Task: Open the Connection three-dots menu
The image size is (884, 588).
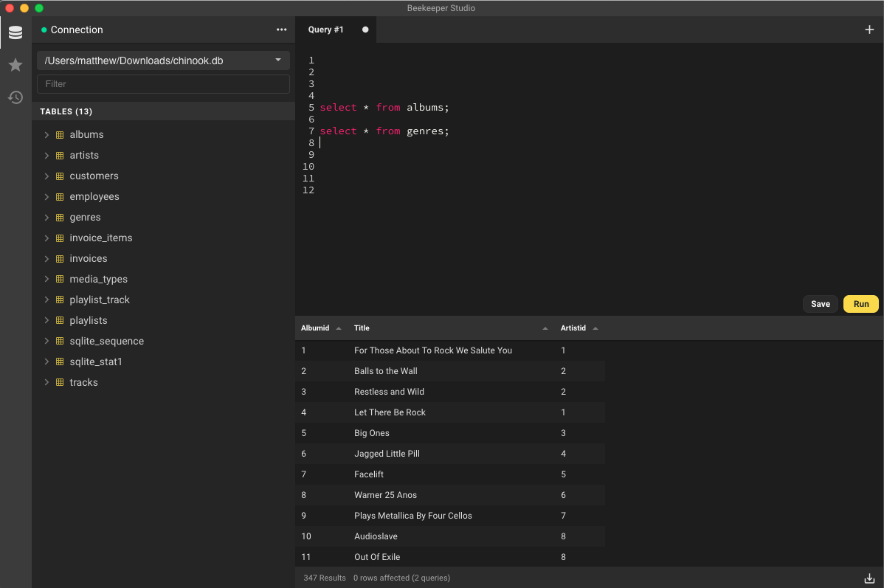Action: 281,30
